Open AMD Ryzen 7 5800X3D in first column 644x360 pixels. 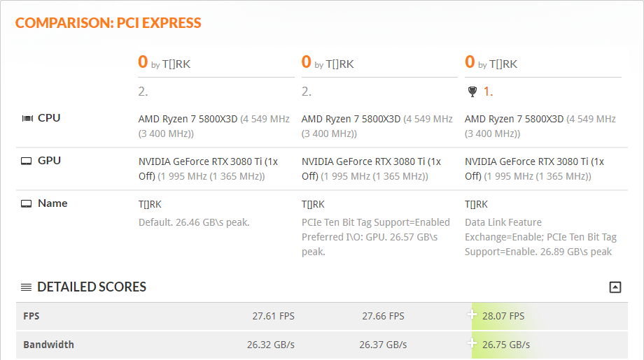pyautogui.click(x=188, y=119)
